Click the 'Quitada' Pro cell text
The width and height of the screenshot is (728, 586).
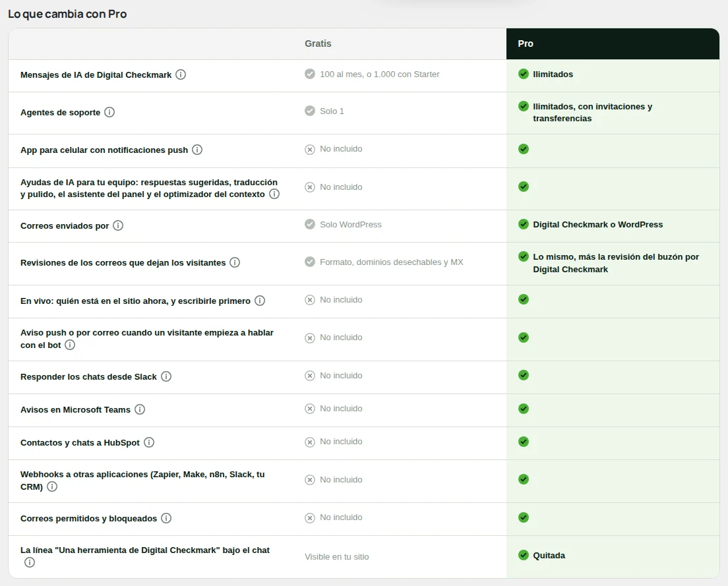(549, 556)
